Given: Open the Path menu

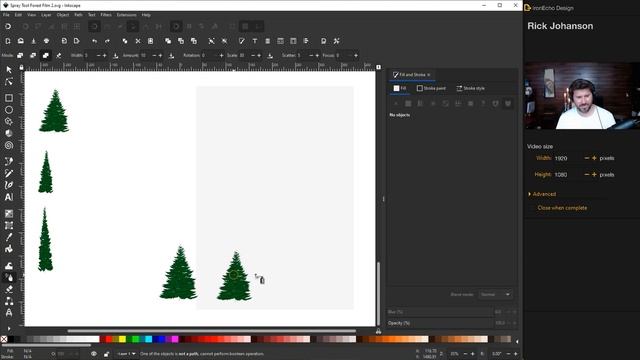Looking at the screenshot, I should tap(78, 15).
